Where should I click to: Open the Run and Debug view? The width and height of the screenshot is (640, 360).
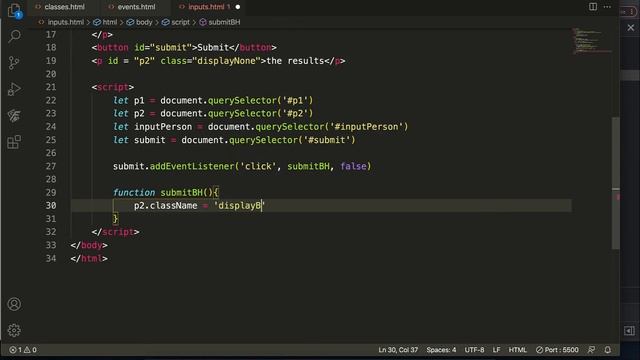pyautogui.click(x=14, y=89)
